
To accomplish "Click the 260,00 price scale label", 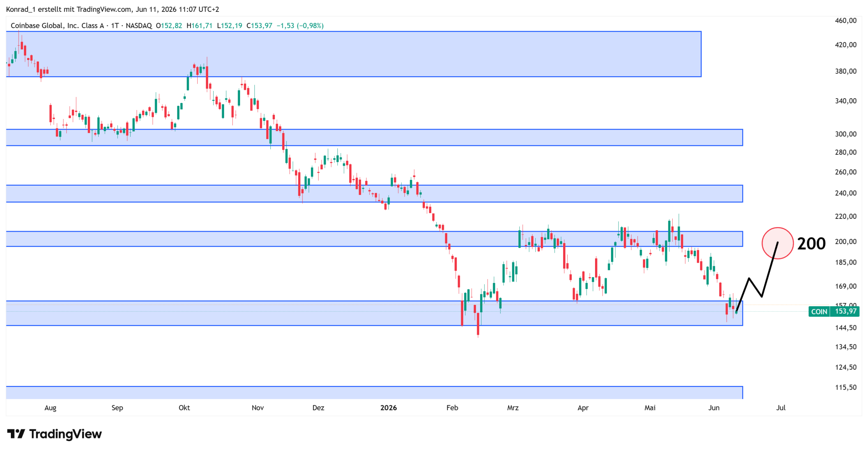I will pyautogui.click(x=846, y=172).
